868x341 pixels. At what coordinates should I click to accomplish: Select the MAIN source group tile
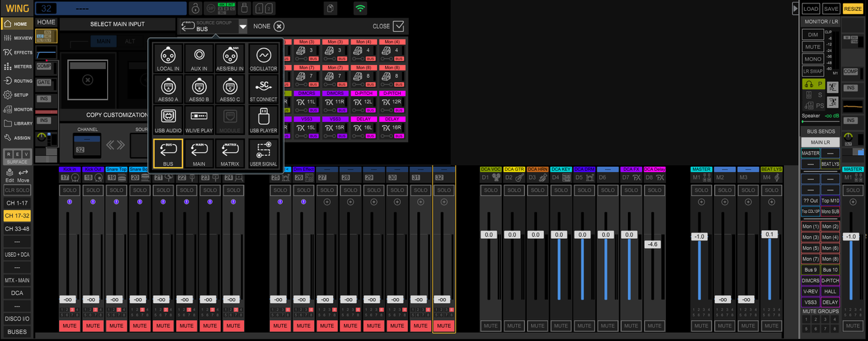[199, 153]
